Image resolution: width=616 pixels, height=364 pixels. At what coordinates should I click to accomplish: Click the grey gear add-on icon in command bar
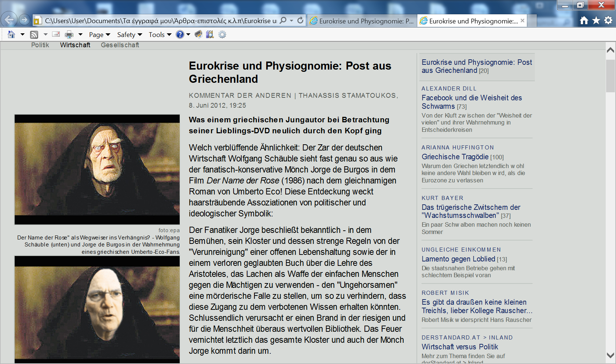(x=222, y=34)
